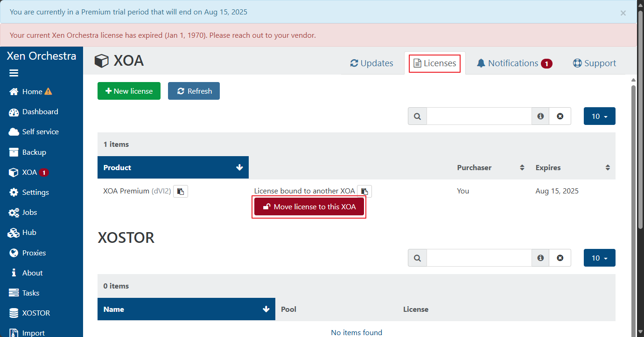
Task: Click the XOA sidebar badge showing 1
Action: (44, 172)
